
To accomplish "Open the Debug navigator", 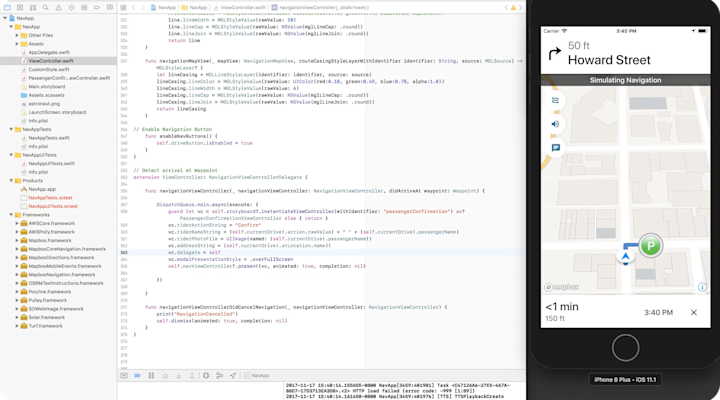I will click(84, 7).
